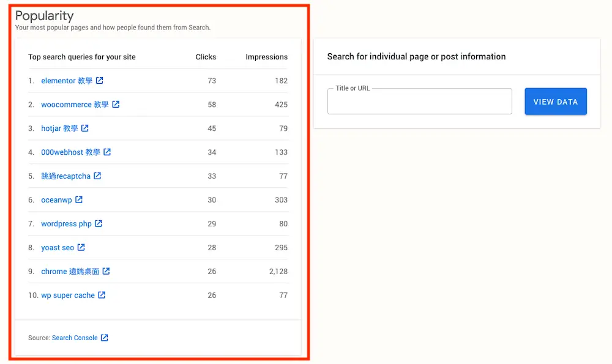This screenshot has width=612, height=364.
Task: Follow the hotjar 教學 query link
Action: coord(60,128)
